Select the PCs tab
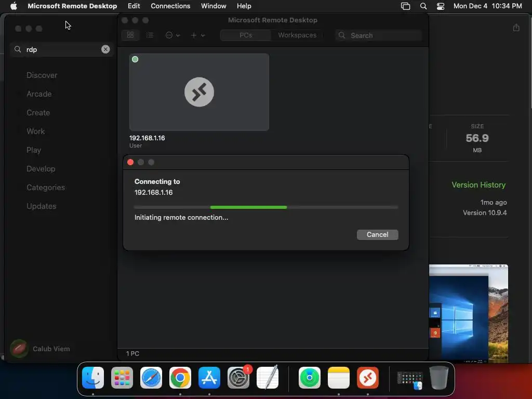 (246, 35)
